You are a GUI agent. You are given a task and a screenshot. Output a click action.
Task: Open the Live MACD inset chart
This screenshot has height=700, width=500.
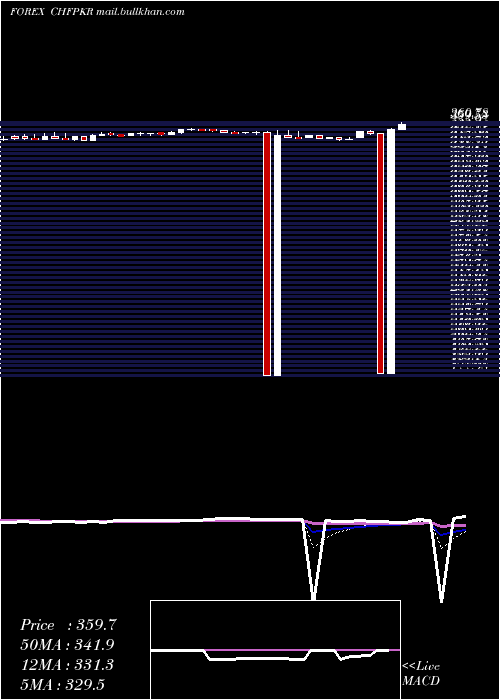point(275,650)
